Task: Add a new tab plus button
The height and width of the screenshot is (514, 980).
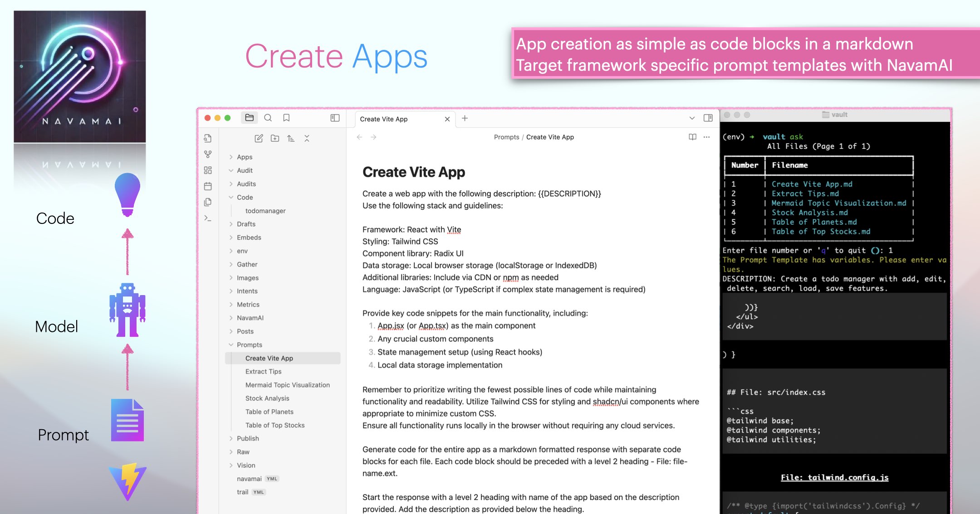Action: click(x=465, y=118)
